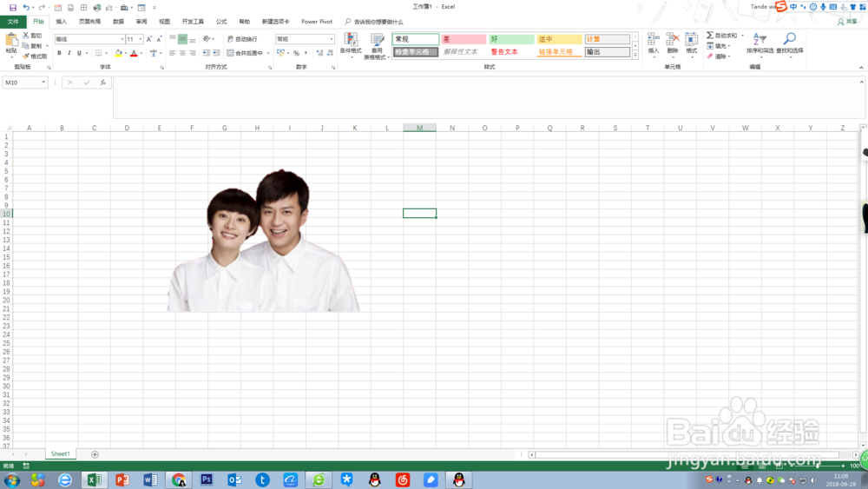Pick the red font color
868x489 pixels.
pyautogui.click(x=134, y=53)
